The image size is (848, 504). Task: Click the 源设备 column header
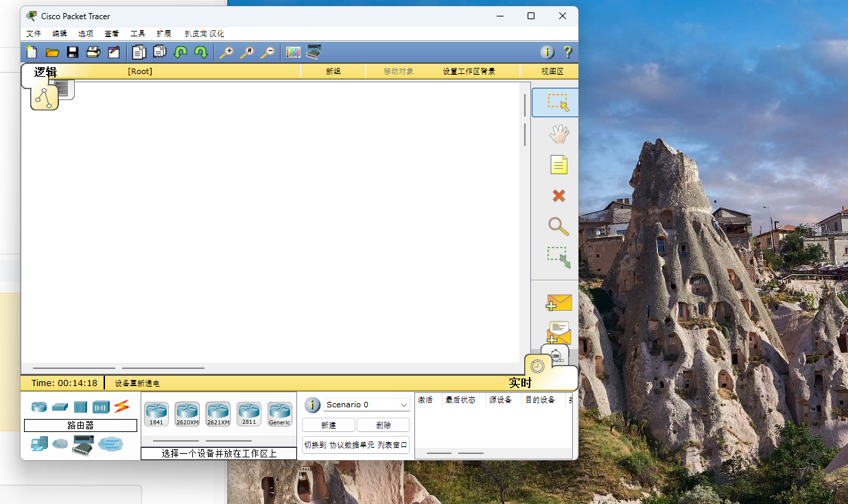click(x=500, y=400)
